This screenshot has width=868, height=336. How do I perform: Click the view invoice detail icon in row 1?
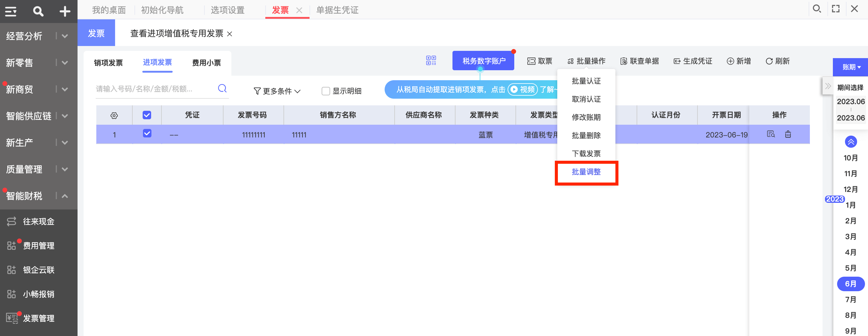pyautogui.click(x=770, y=134)
